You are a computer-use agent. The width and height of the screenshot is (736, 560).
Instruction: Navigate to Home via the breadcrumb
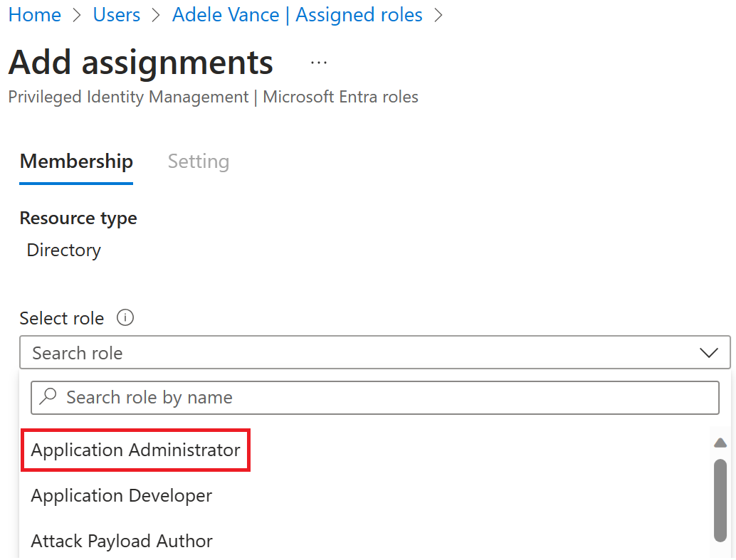point(34,14)
